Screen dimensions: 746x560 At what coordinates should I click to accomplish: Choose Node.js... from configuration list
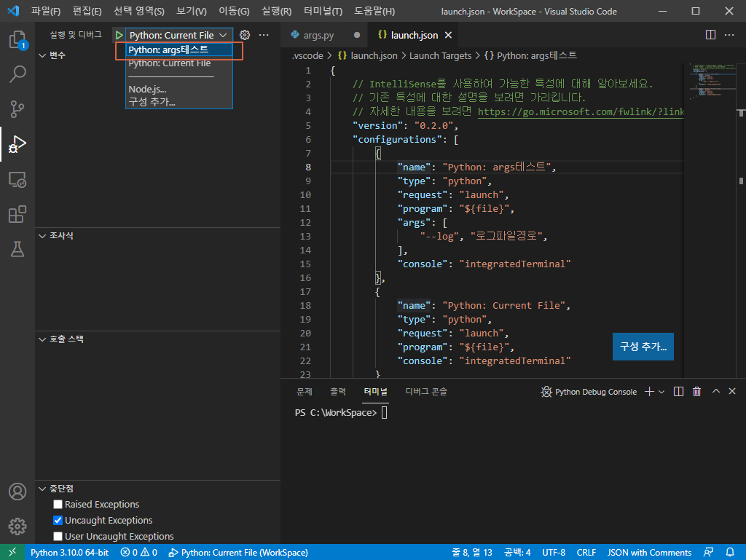(179, 89)
